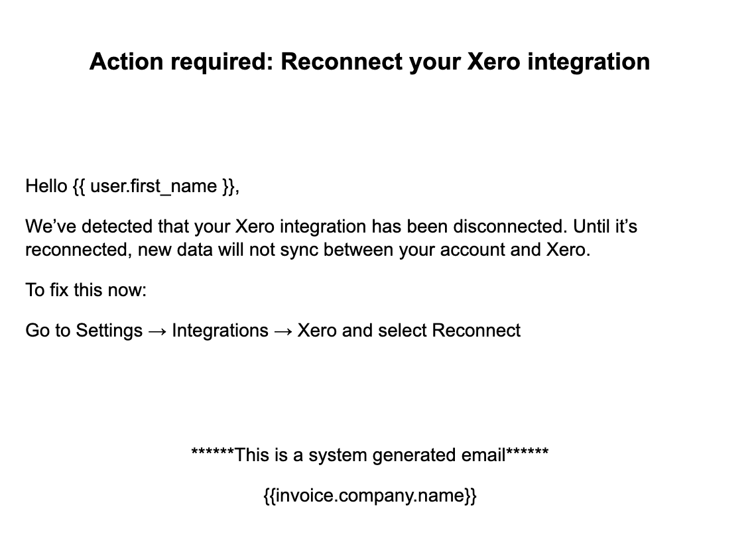Click "Reconnect" after the words "and select"
Screen dimensions: 756x542
coord(476,330)
